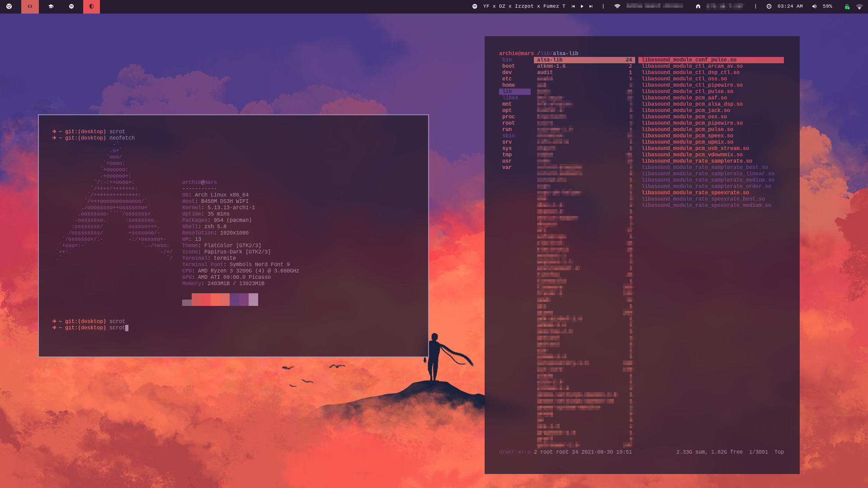Select libasound_module_ctl_pipewire.so file
The width and height of the screenshot is (868, 488).
tap(692, 85)
